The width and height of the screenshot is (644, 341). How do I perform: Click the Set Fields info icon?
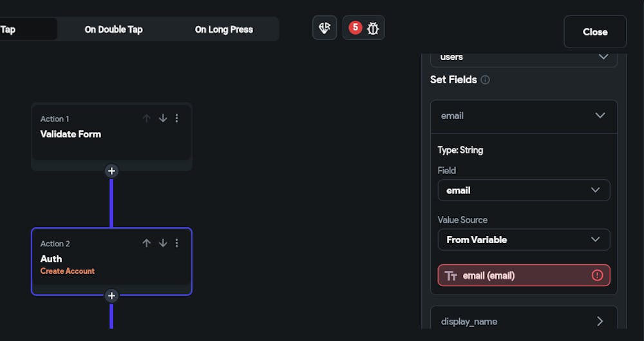[x=486, y=80]
